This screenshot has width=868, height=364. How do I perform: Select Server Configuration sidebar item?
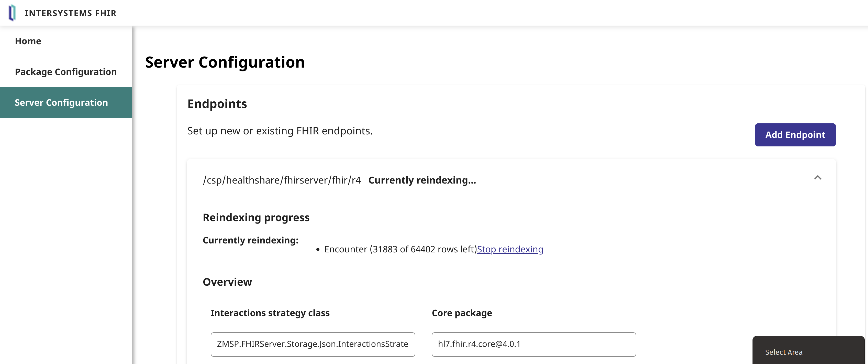pos(61,103)
